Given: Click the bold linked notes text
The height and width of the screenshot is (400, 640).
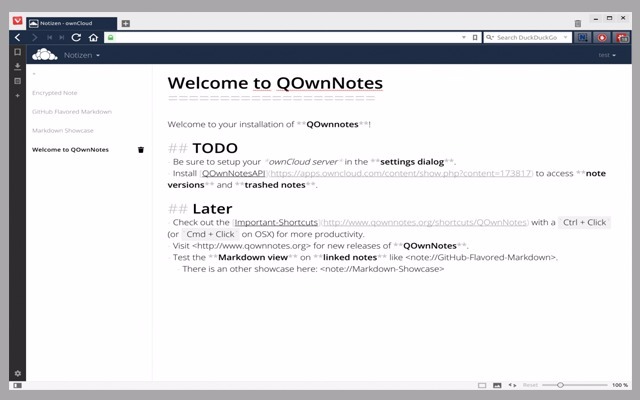Looking at the screenshot, I should tap(350, 257).
